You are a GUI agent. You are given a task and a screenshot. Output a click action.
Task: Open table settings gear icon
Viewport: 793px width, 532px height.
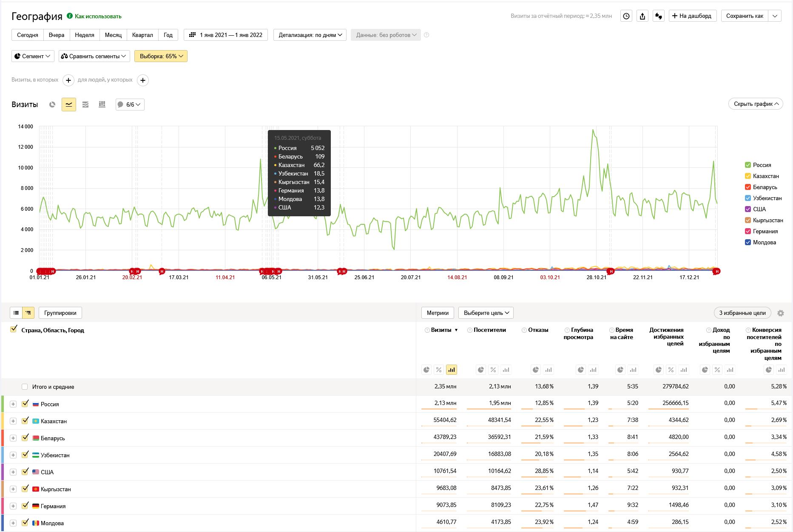pos(781,313)
